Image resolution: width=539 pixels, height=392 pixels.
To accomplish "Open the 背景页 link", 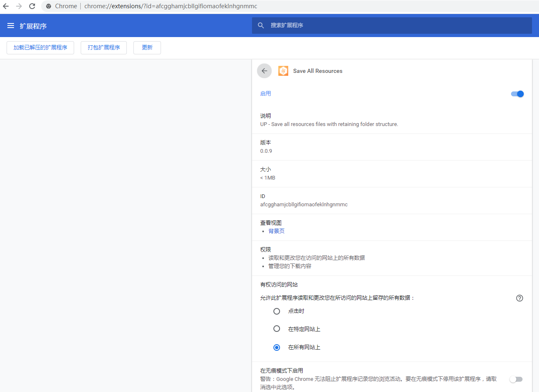I will pos(276,231).
